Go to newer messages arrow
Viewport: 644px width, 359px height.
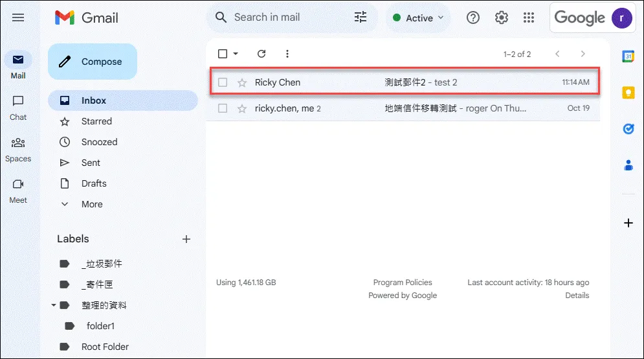point(557,54)
